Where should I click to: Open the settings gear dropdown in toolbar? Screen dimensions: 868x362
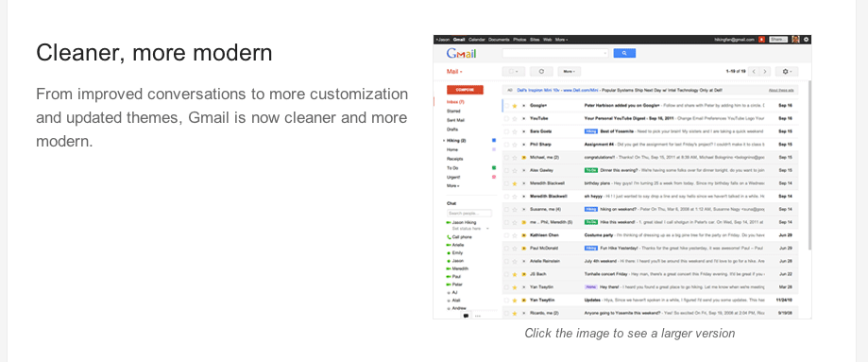[x=787, y=72]
